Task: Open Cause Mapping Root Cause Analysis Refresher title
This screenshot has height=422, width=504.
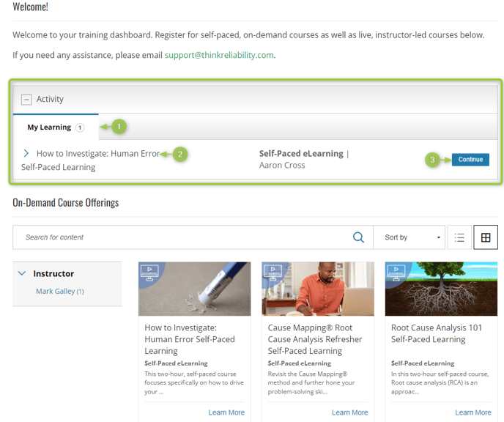Action: pyautogui.click(x=315, y=339)
